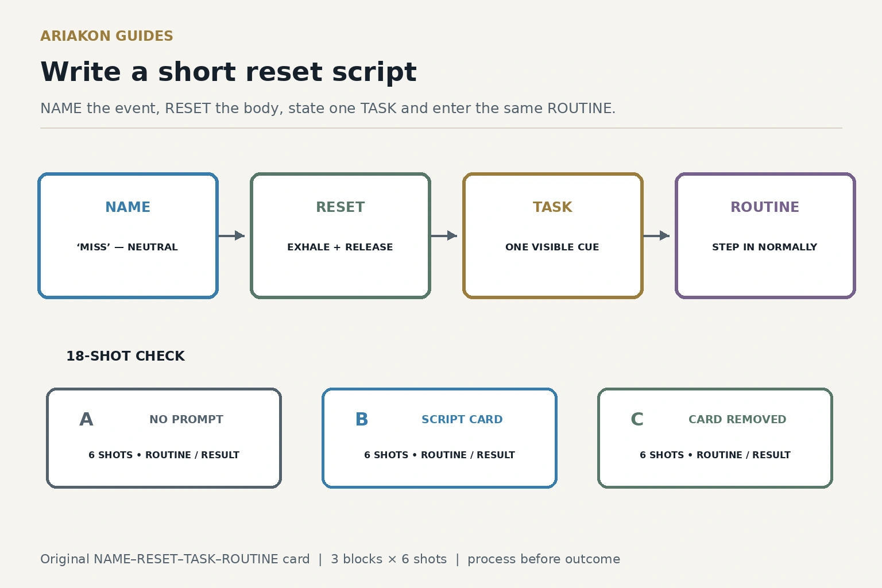Click the large letter "B" block label
Screen dimensions: 882x588
coord(362,420)
